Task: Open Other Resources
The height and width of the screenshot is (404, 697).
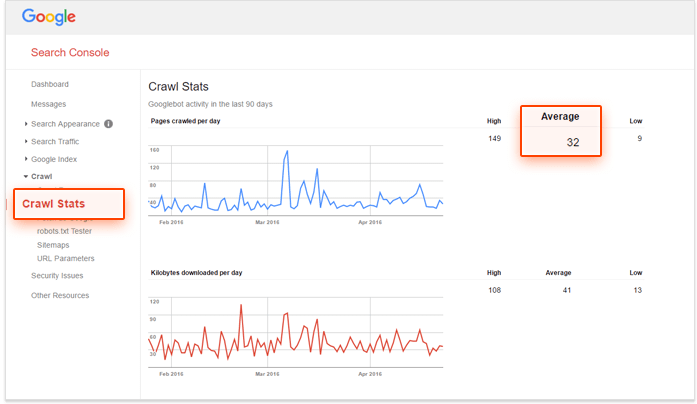Action: pyautogui.click(x=60, y=296)
